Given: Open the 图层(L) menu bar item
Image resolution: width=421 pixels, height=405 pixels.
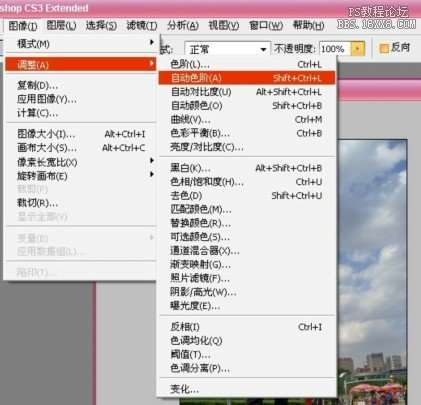Looking at the screenshot, I should point(61,25).
